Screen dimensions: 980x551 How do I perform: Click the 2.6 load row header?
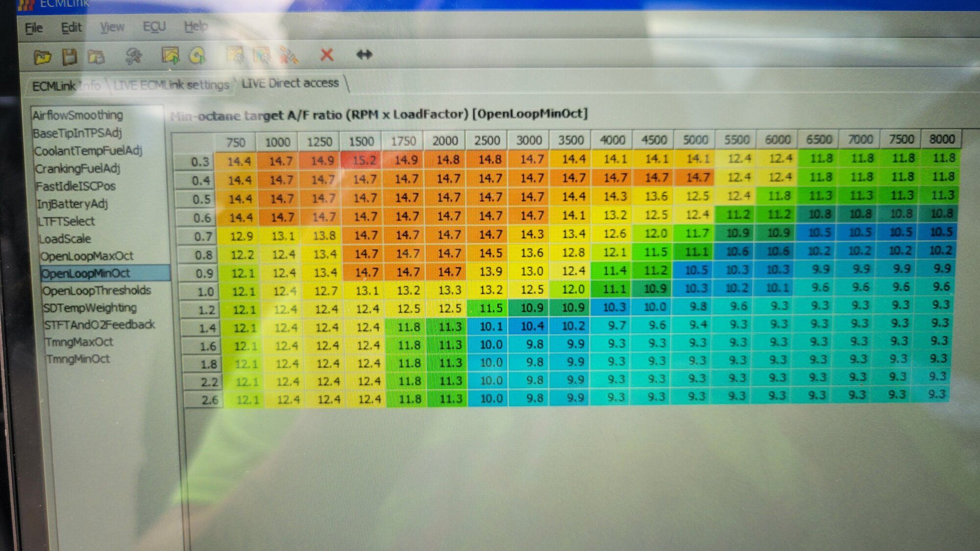[x=204, y=400]
